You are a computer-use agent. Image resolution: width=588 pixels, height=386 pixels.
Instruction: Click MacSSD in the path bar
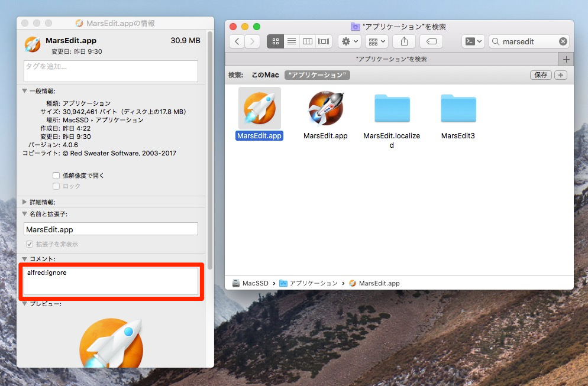(250, 283)
